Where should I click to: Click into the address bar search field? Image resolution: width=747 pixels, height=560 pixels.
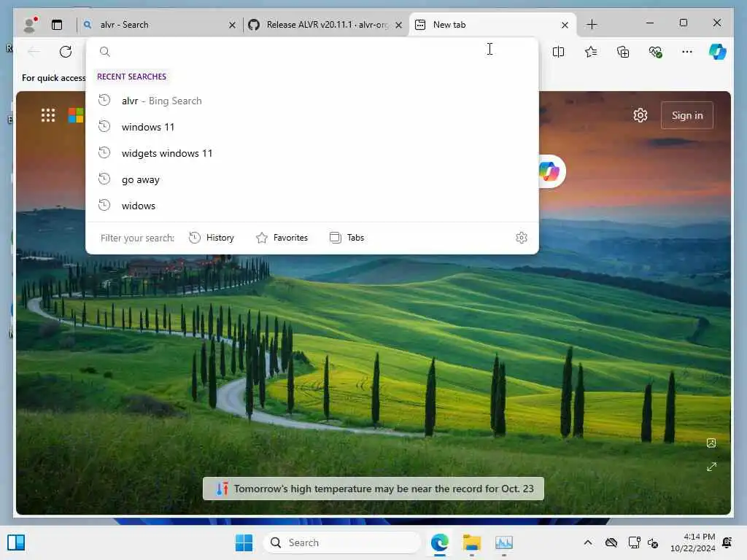pos(312,52)
